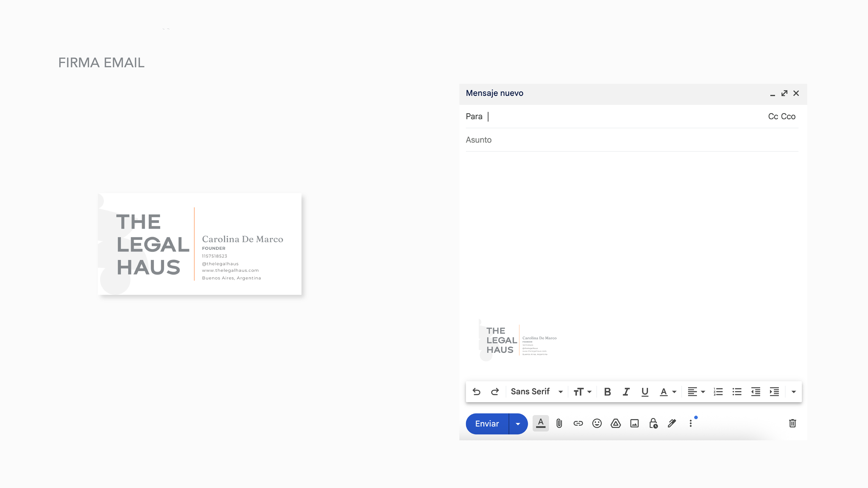Open the emoji picker smiley icon
Screen dimensions: 868x488
click(597, 423)
